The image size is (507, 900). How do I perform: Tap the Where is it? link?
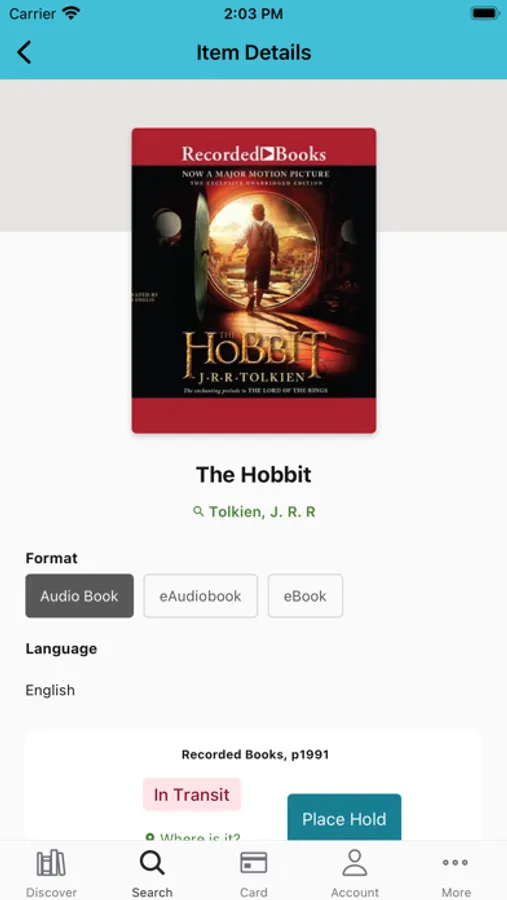(x=200, y=837)
